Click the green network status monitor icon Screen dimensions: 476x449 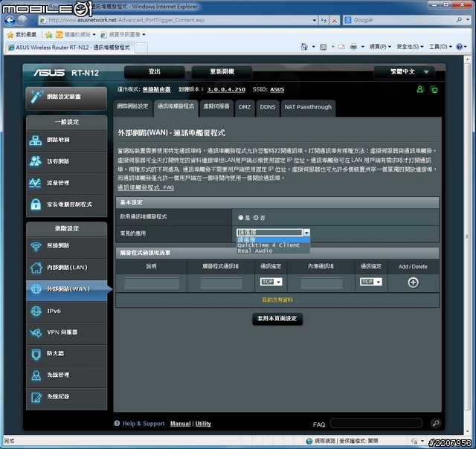[434, 89]
